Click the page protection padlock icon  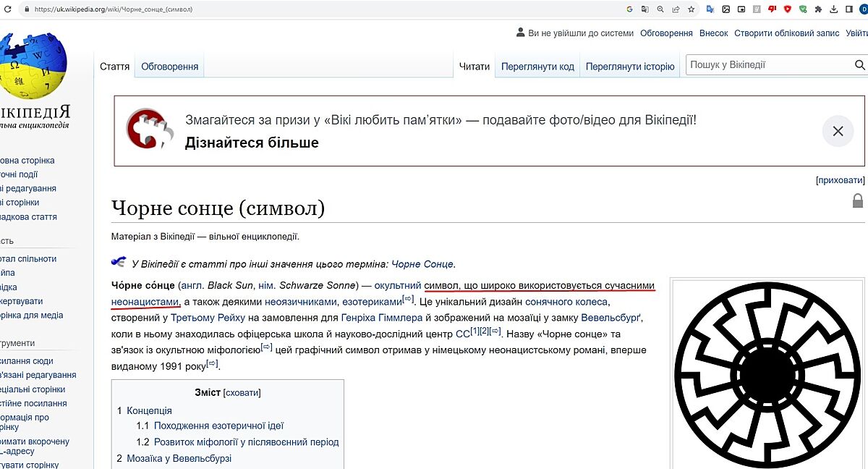click(x=858, y=200)
